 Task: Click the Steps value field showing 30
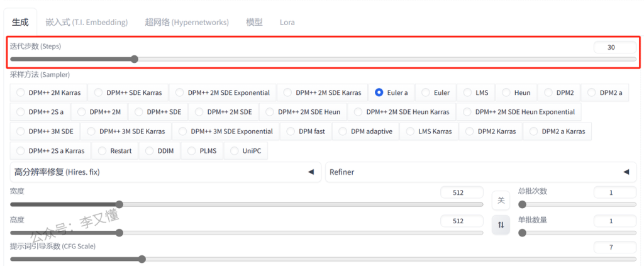tap(614, 47)
